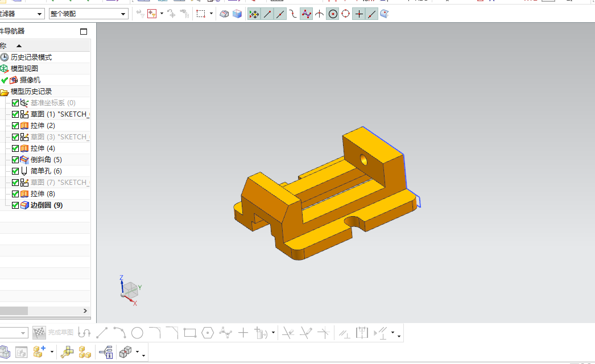
Task: Toggle Arc Center snap option
Action: pos(333,14)
